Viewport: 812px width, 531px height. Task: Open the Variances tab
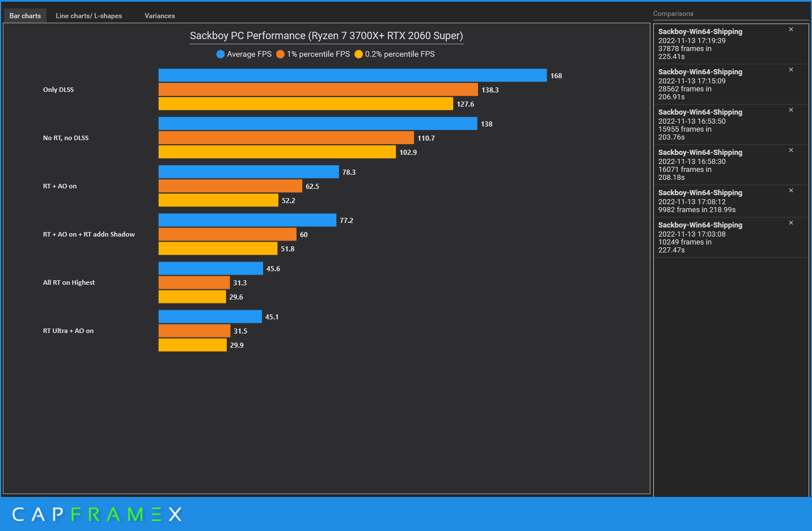(160, 16)
